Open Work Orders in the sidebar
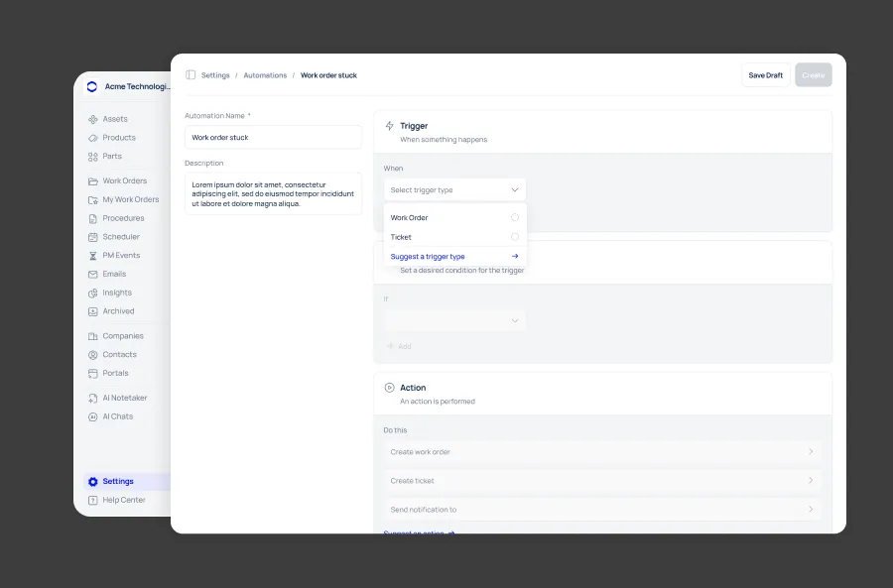 [125, 181]
